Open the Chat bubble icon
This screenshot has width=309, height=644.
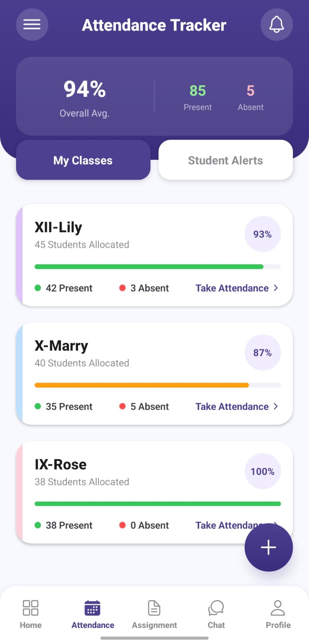click(216, 608)
